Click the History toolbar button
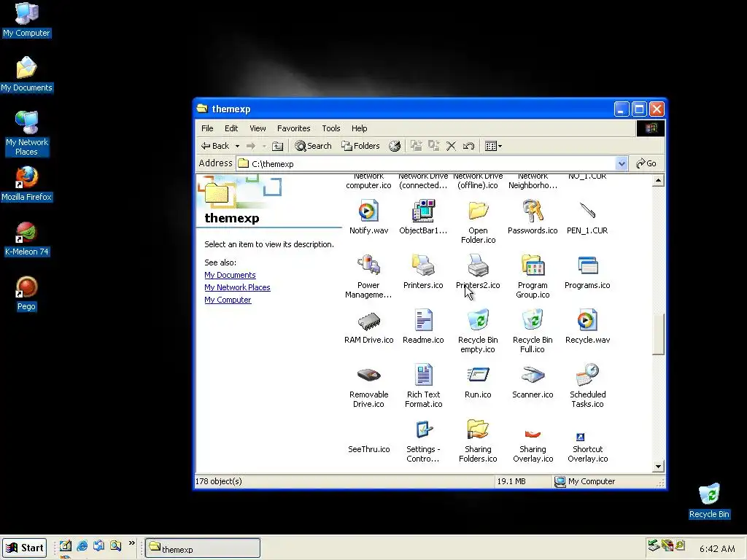 click(x=395, y=146)
